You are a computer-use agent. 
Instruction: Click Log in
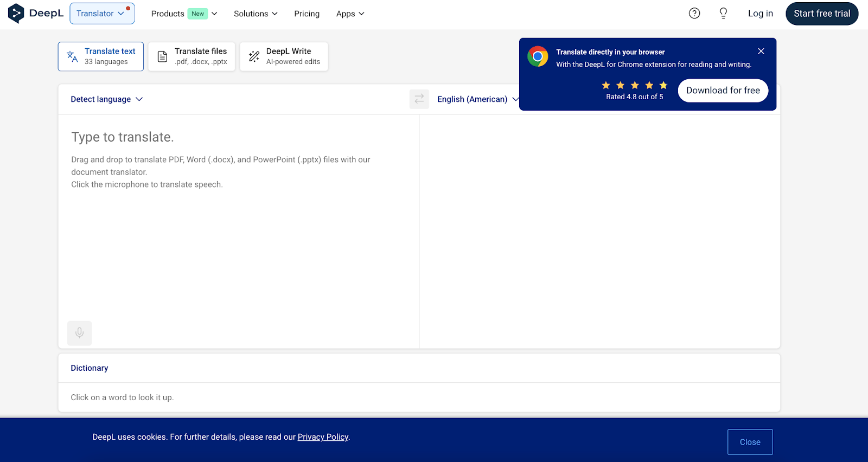pos(761,14)
